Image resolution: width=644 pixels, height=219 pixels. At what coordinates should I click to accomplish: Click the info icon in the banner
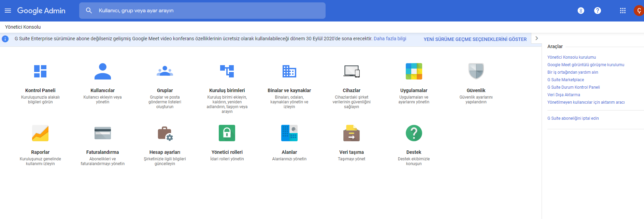(5, 39)
